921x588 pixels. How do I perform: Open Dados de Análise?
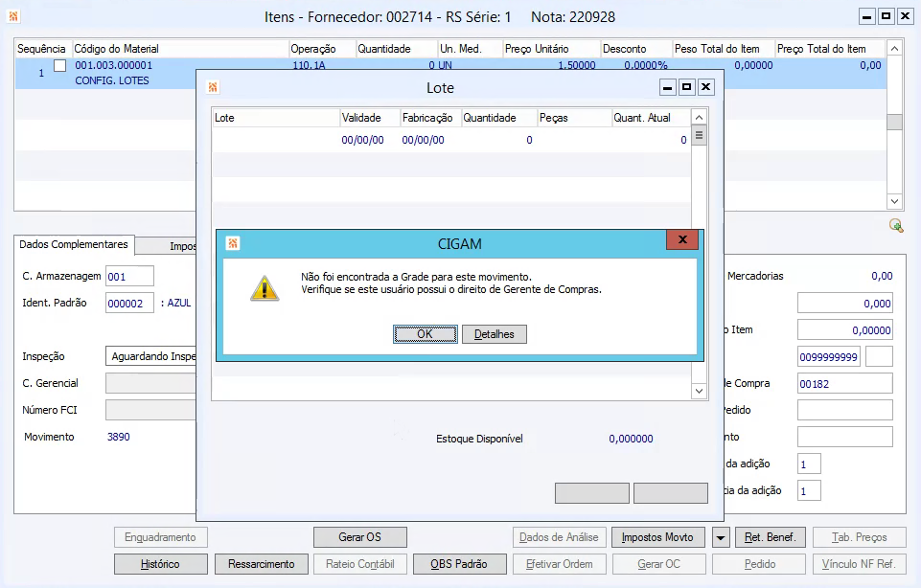coord(559,537)
